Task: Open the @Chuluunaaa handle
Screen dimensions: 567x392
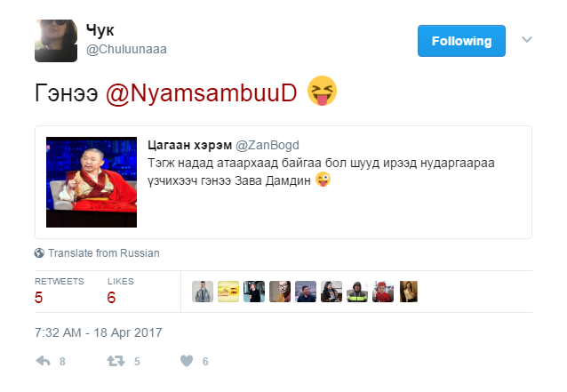Action: [x=126, y=49]
